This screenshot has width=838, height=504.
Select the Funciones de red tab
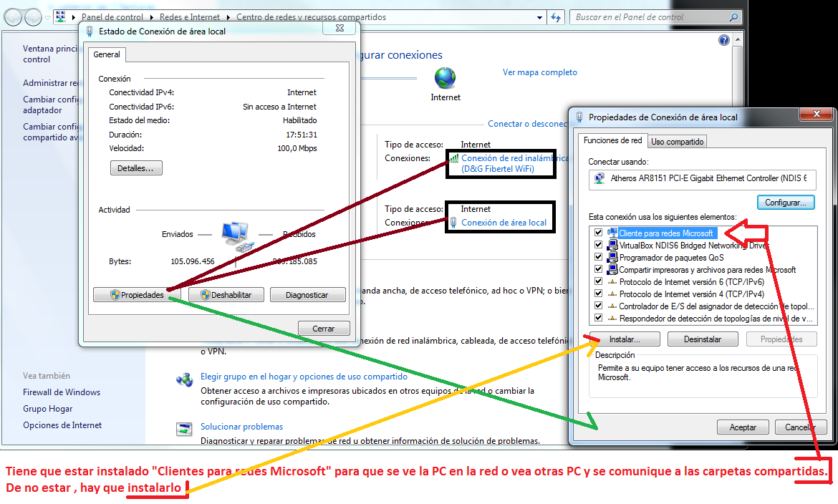tap(612, 140)
